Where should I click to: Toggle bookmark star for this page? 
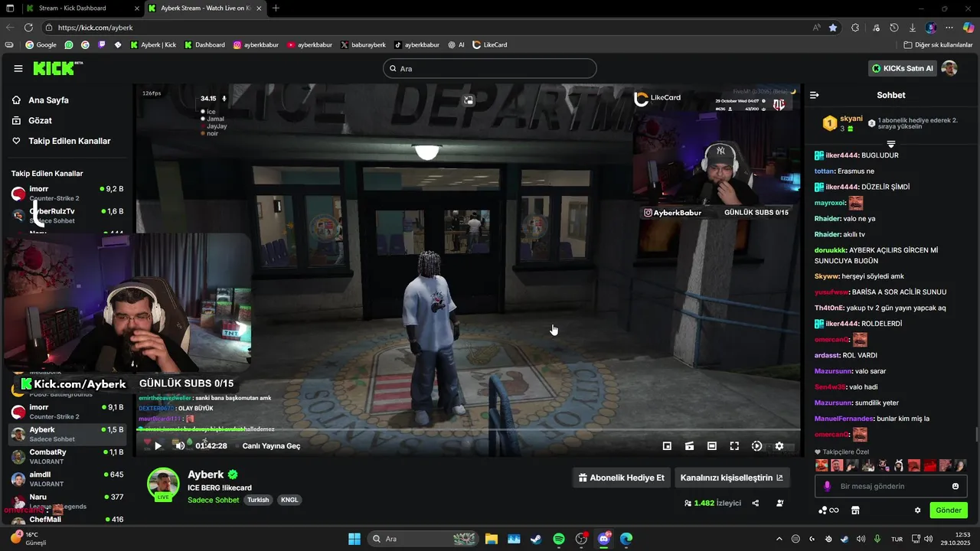(x=833, y=28)
